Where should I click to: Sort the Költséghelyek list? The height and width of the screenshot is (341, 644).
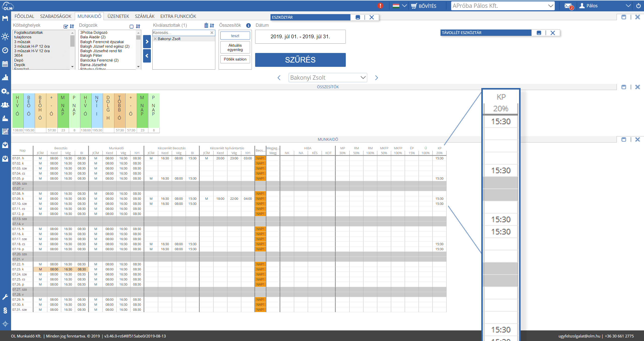tap(72, 26)
